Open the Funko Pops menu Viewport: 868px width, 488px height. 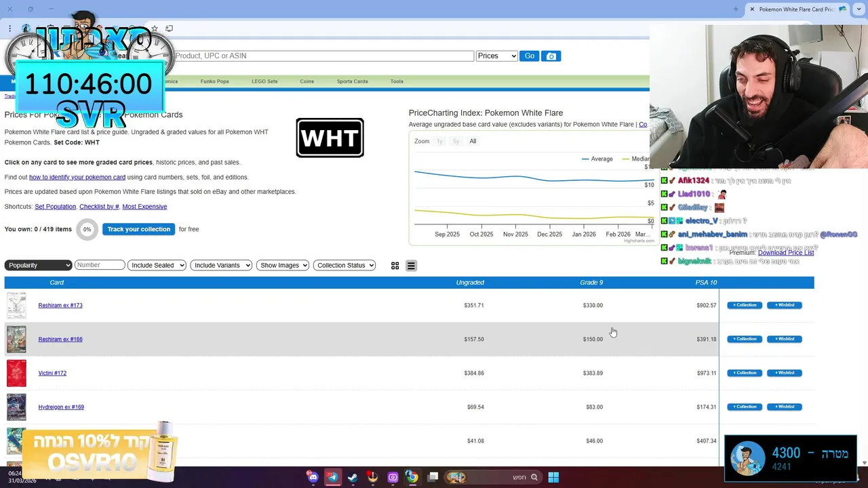pyautogui.click(x=214, y=81)
